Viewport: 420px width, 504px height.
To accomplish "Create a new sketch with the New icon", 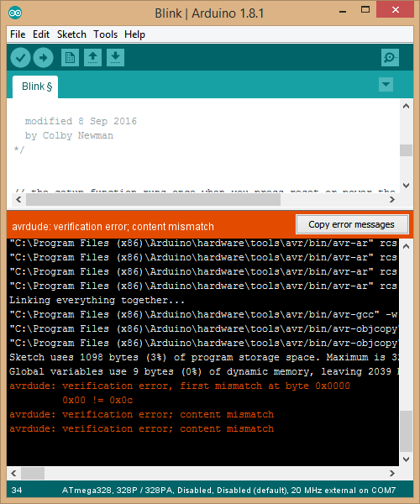I will tap(70, 58).
